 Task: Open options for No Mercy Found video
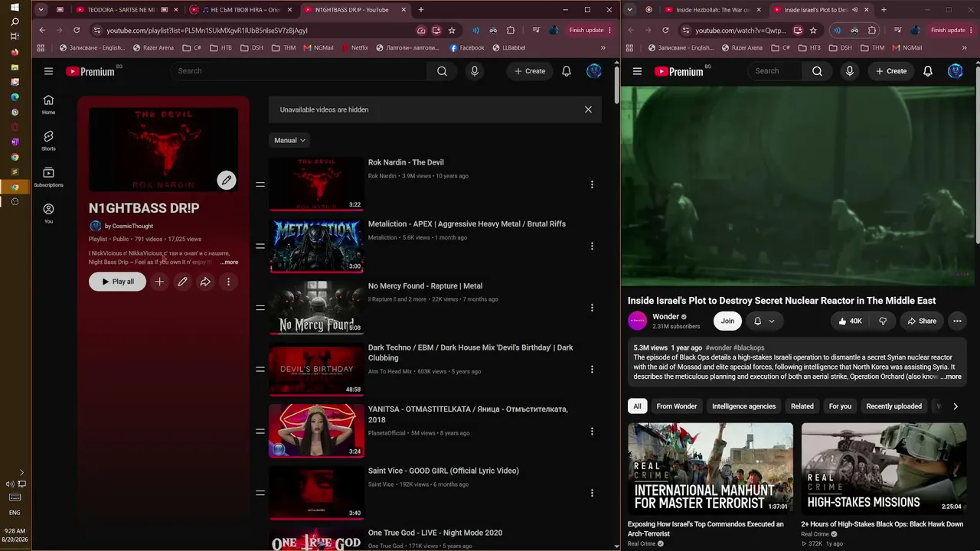[592, 308]
